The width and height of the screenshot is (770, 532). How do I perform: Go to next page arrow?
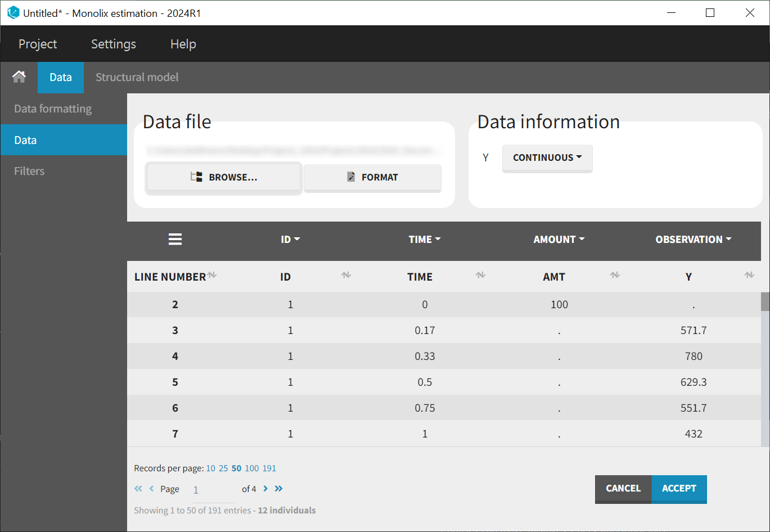click(x=265, y=489)
